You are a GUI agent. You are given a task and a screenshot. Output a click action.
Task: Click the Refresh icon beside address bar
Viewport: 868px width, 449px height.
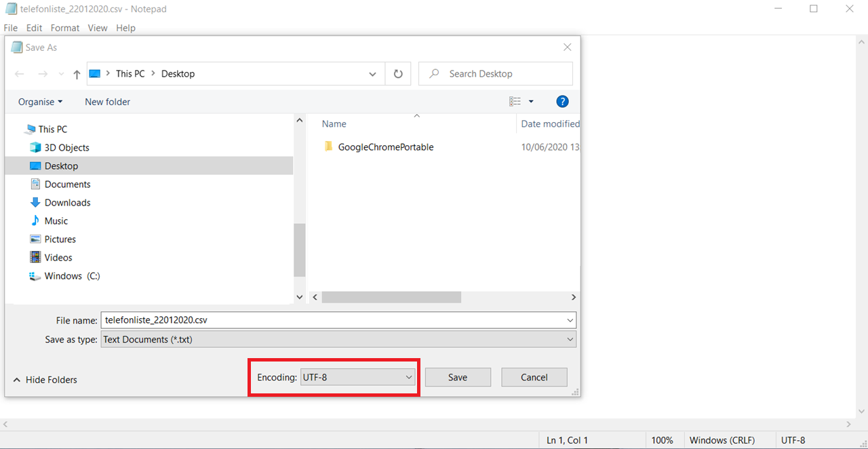[x=398, y=74]
